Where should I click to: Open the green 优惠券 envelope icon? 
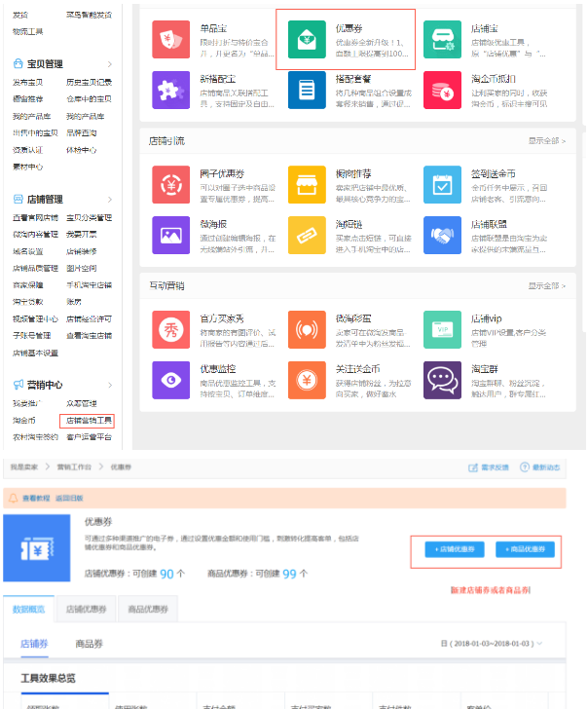[x=307, y=39]
